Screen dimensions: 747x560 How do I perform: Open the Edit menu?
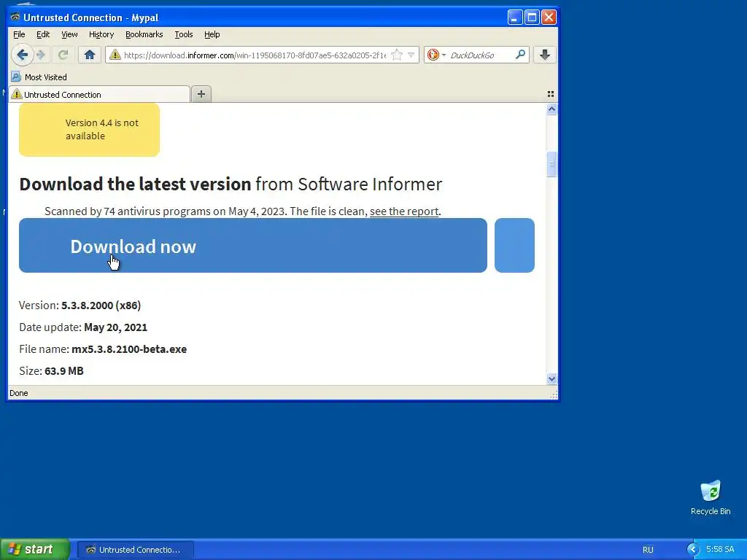pos(43,34)
